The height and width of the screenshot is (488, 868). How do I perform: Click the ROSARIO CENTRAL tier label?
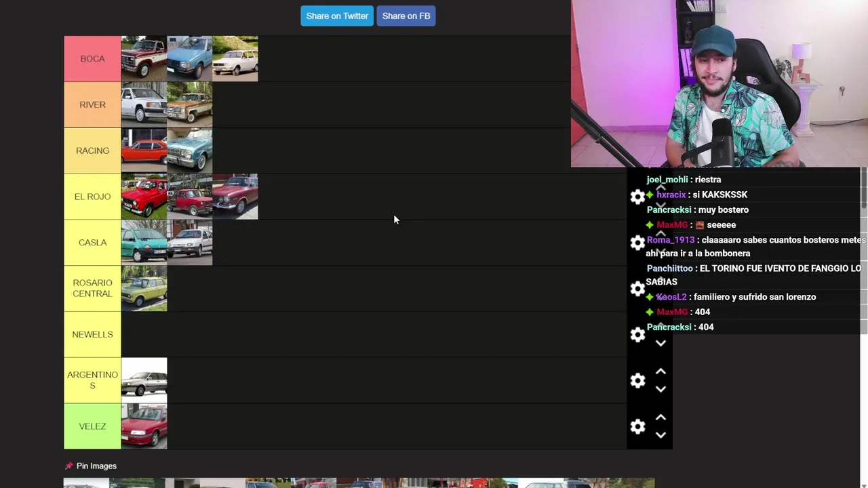pyautogui.click(x=92, y=289)
